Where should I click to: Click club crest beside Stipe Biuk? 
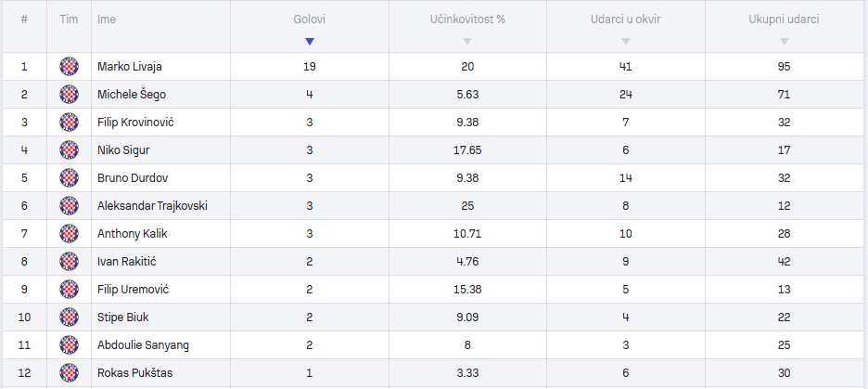tap(70, 317)
